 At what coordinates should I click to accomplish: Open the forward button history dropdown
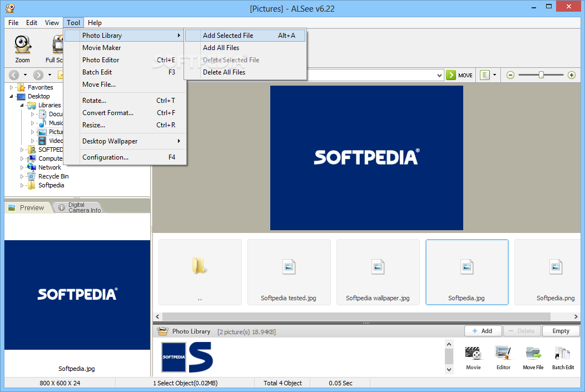point(49,75)
